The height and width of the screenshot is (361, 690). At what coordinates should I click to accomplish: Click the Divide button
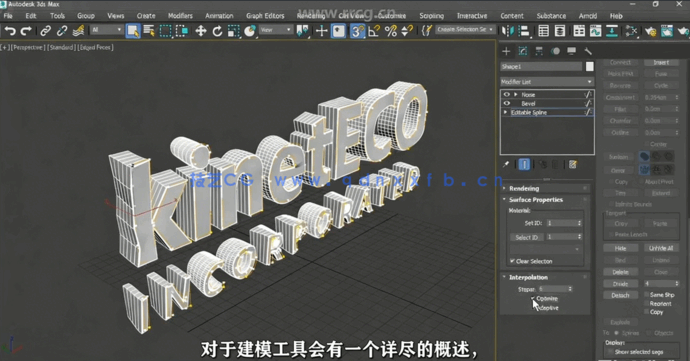click(620, 284)
